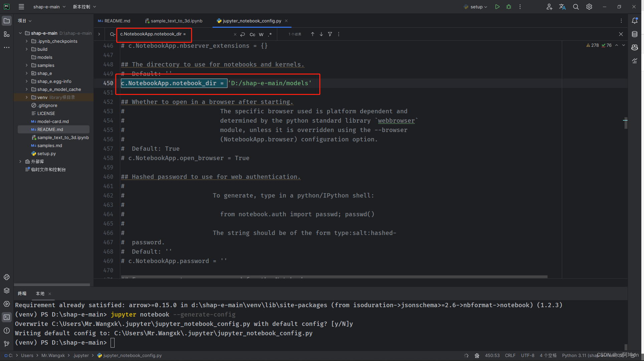Toggle case-sensitive matching in search
Screen dimensions: 644x361
click(x=252, y=34)
